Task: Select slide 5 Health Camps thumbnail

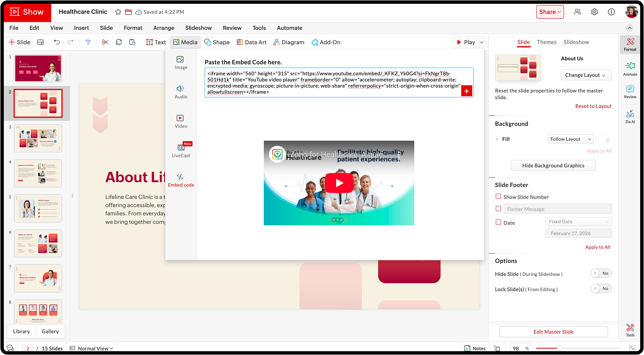Action: [38, 208]
